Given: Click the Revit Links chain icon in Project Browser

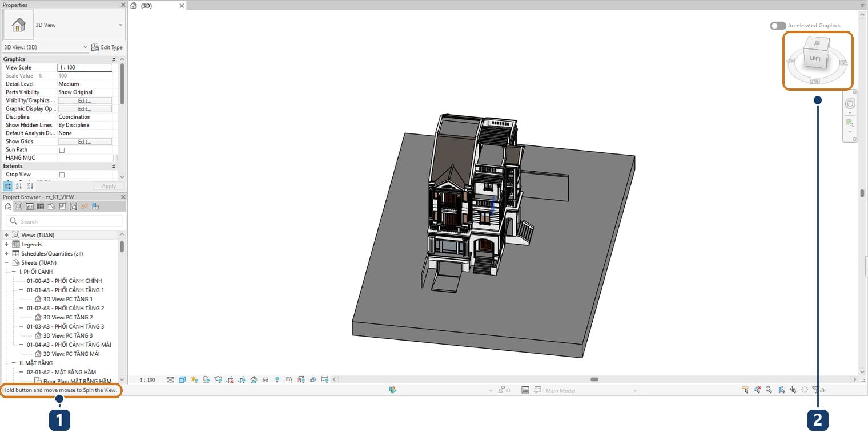Looking at the screenshot, I should [x=84, y=207].
